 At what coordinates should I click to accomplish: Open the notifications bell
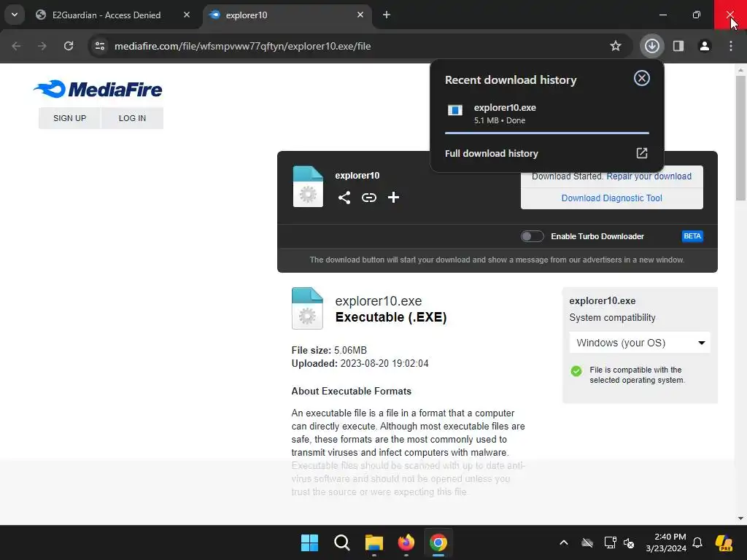pos(697,542)
